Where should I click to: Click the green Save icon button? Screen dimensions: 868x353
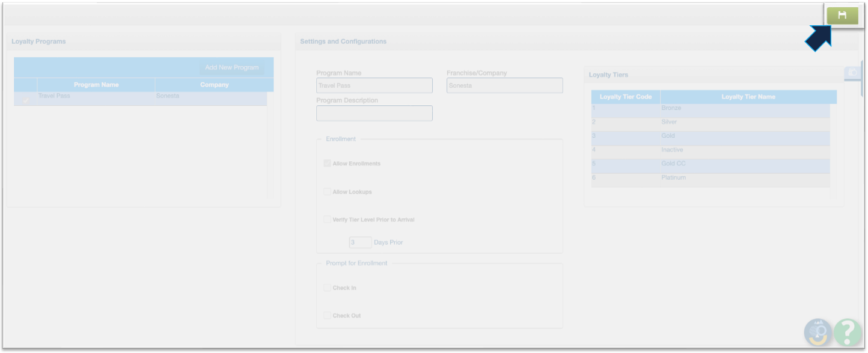click(842, 16)
